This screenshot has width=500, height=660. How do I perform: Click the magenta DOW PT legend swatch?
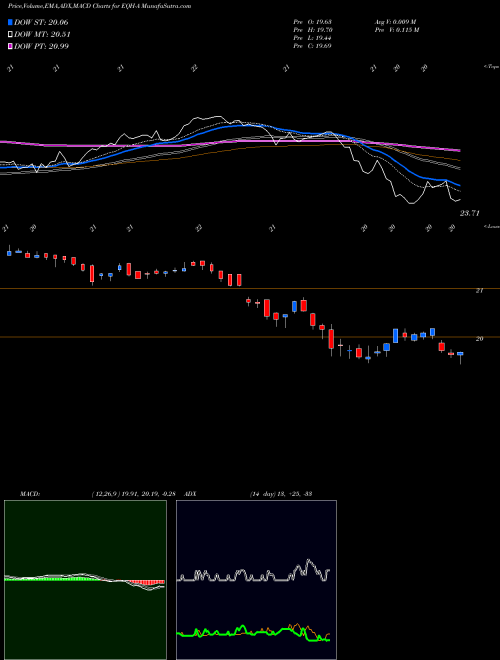pos(10,46)
